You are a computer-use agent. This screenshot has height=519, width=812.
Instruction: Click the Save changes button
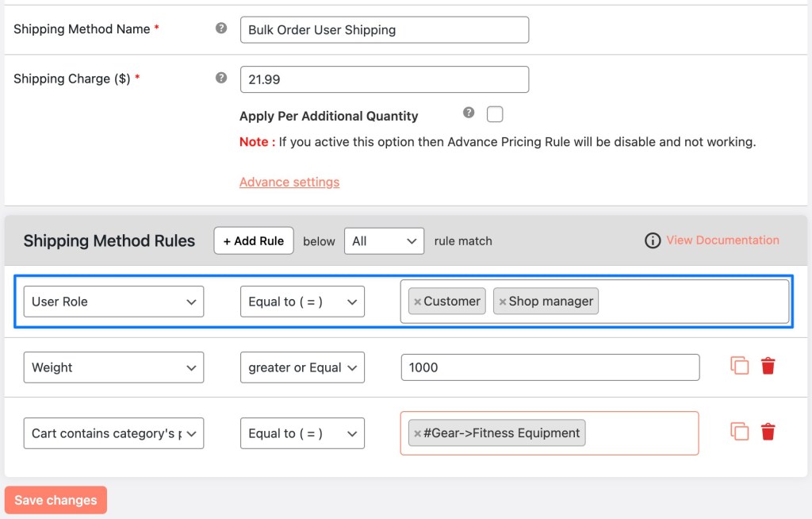(x=56, y=500)
